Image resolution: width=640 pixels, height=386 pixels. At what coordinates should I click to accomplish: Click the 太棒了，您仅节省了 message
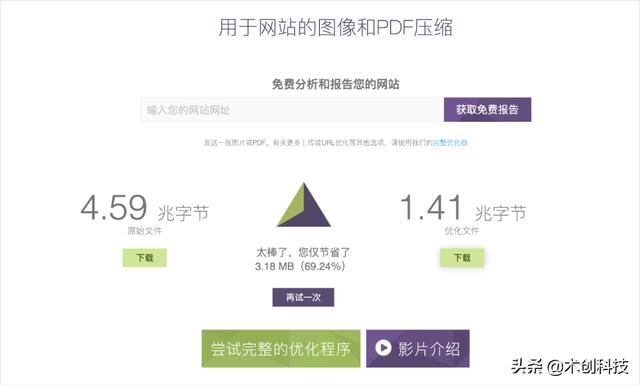pyautogui.click(x=303, y=252)
